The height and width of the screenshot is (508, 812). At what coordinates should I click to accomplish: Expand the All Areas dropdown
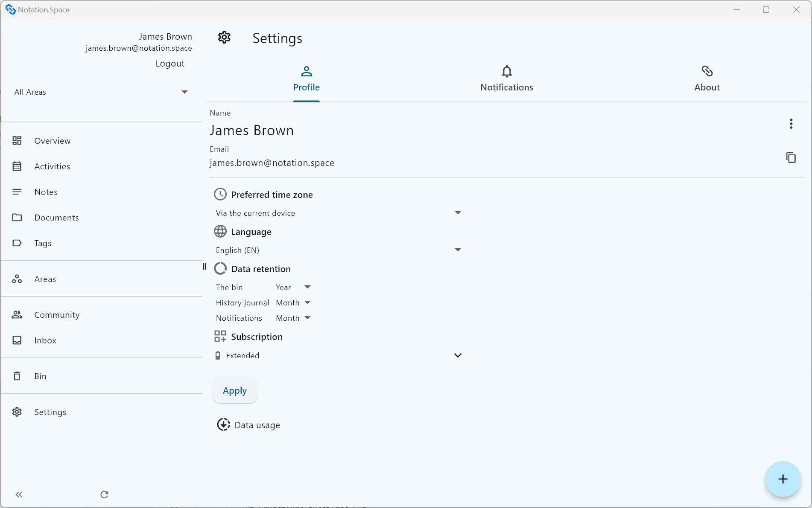pyautogui.click(x=184, y=92)
